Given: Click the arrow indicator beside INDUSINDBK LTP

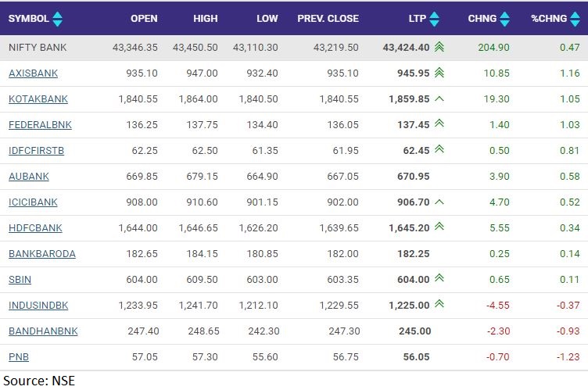Looking at the screenshot, I should click(x=439, y=305).
